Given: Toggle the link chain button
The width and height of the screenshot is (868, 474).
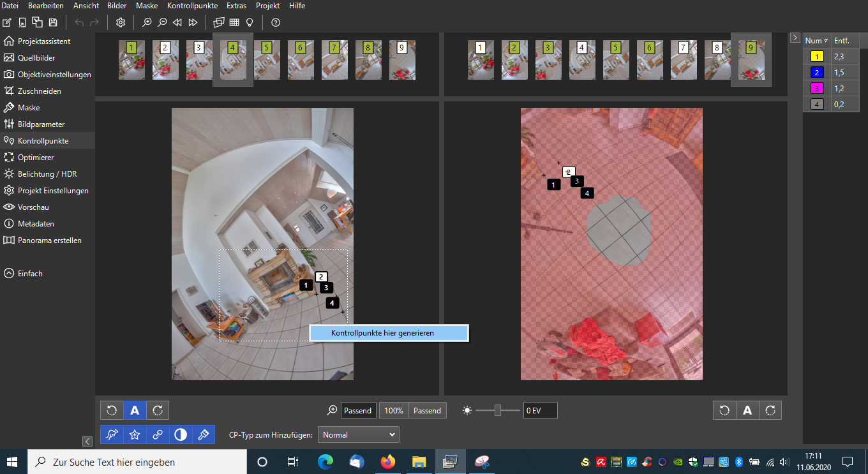Looking at the screenshot, I should (158, 434).
